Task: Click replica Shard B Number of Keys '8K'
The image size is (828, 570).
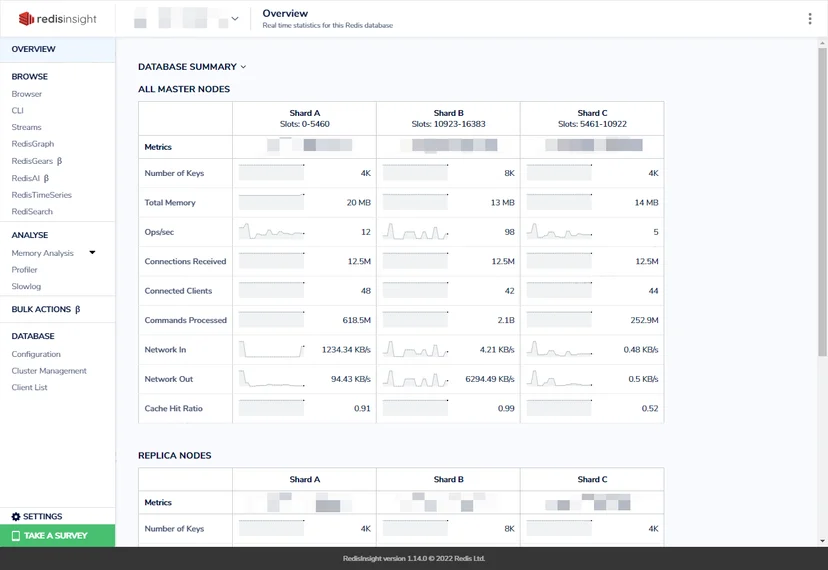Action: coord(510,529)
